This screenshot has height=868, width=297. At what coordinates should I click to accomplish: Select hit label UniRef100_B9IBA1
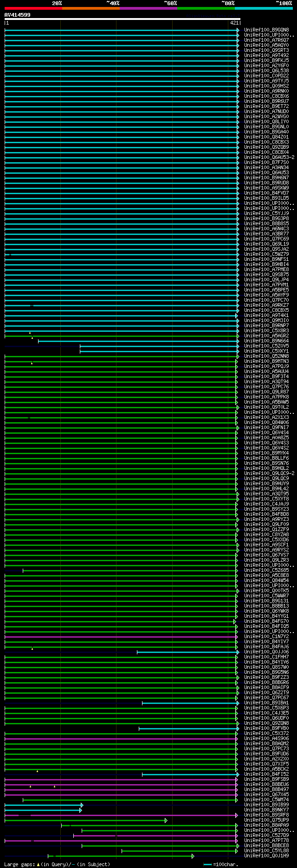pyautogui.click(x=266, y=703)
